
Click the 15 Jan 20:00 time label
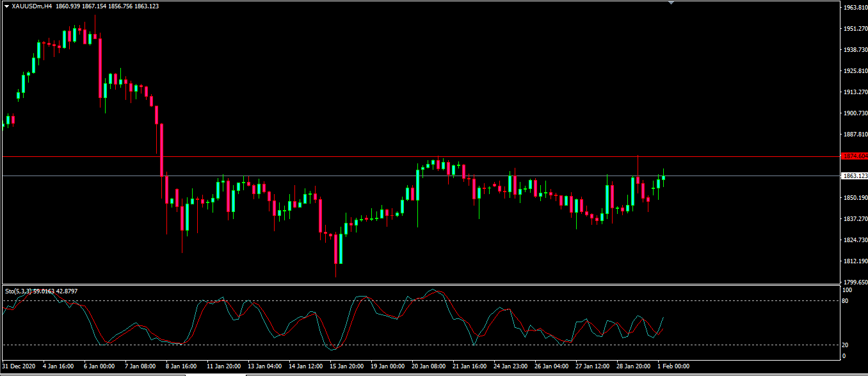345,366
